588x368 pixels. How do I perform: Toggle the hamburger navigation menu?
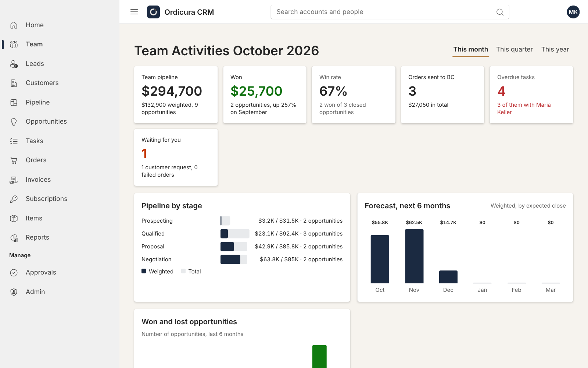134,12
